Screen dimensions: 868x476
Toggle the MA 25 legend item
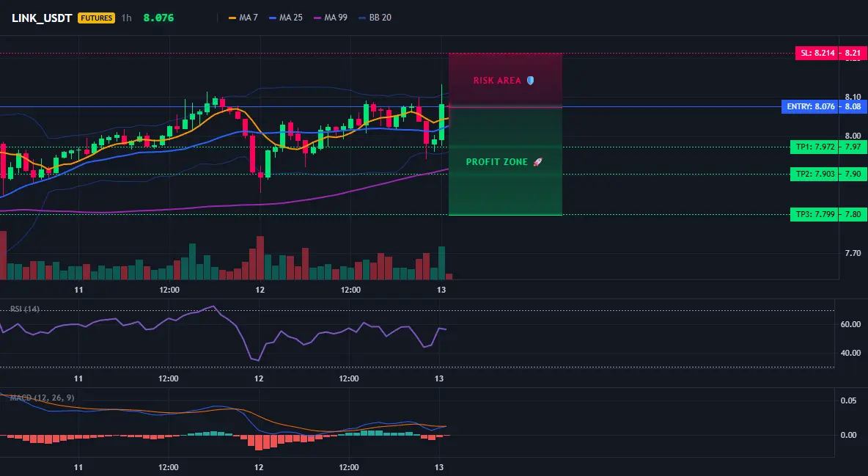pyautogui.click(x=286, y=18)
